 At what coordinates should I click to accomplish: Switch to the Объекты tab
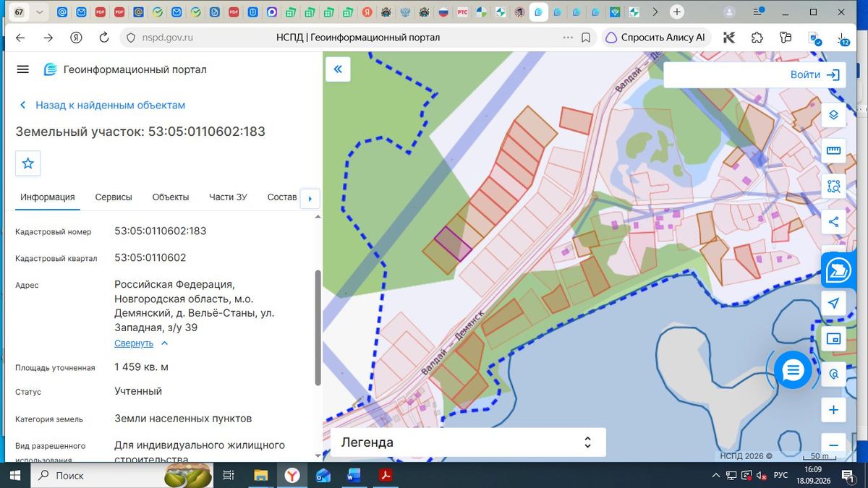[x=171, y=197]
